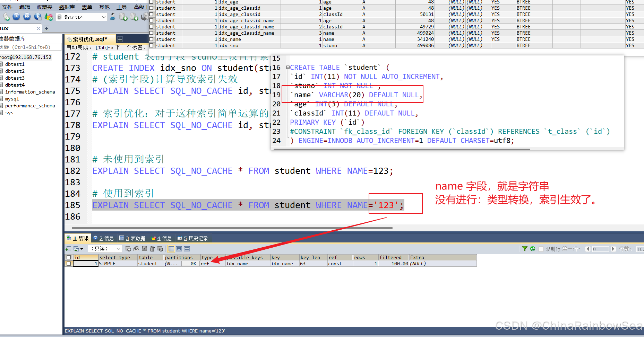The image size is (644, 337).
Task: Check the idx_sno stuno index row checkbox
Action: click(x=151, y=45)
